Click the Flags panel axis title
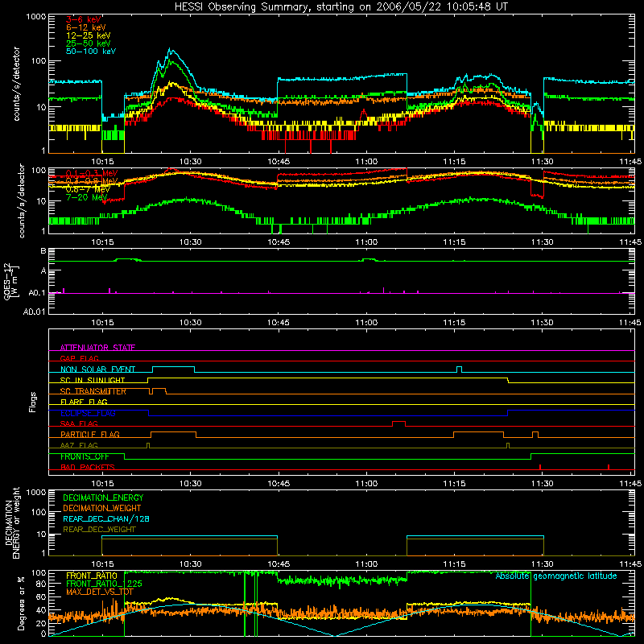This screenshot has height=644, width=644. (32, 402)
